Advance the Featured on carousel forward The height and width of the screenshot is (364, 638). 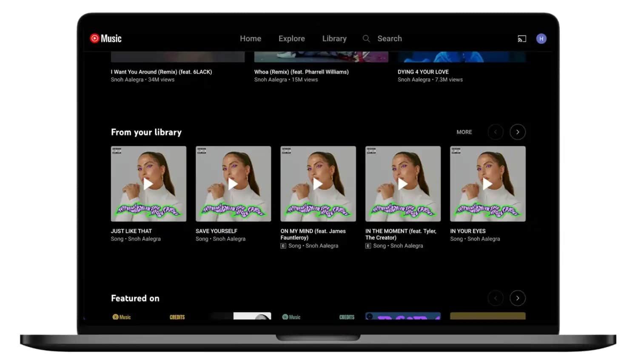pyautogui.click(x=518, y=298)
